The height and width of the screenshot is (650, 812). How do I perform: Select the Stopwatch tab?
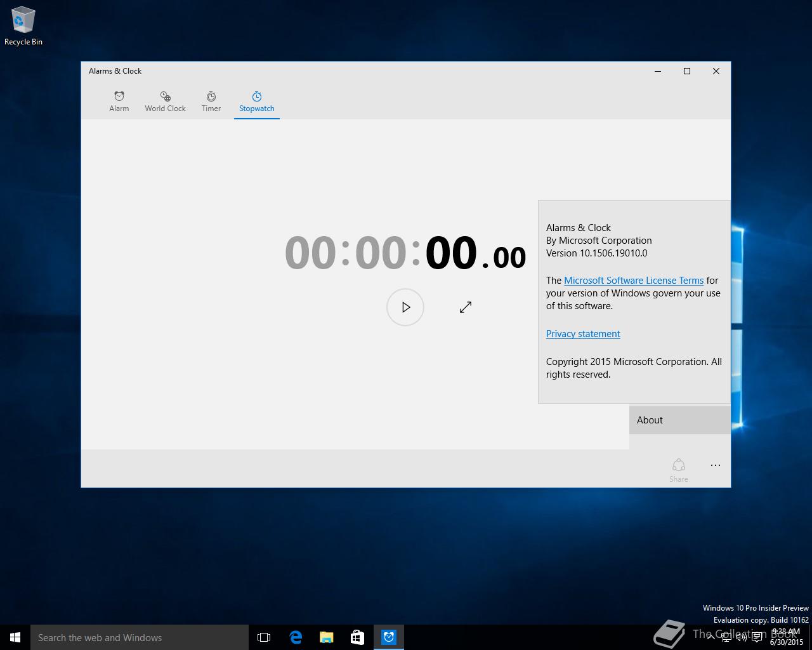[x=257, y=102]
